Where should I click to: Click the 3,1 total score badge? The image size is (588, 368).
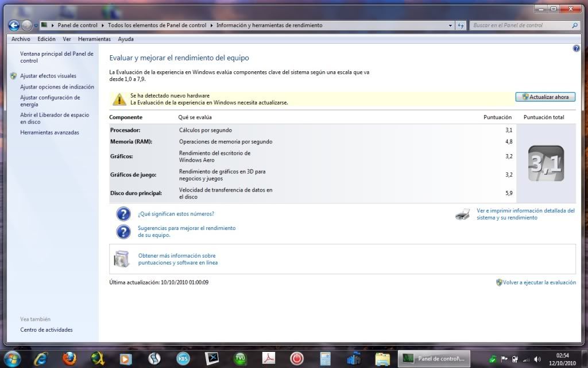click(x=546, y=163)
